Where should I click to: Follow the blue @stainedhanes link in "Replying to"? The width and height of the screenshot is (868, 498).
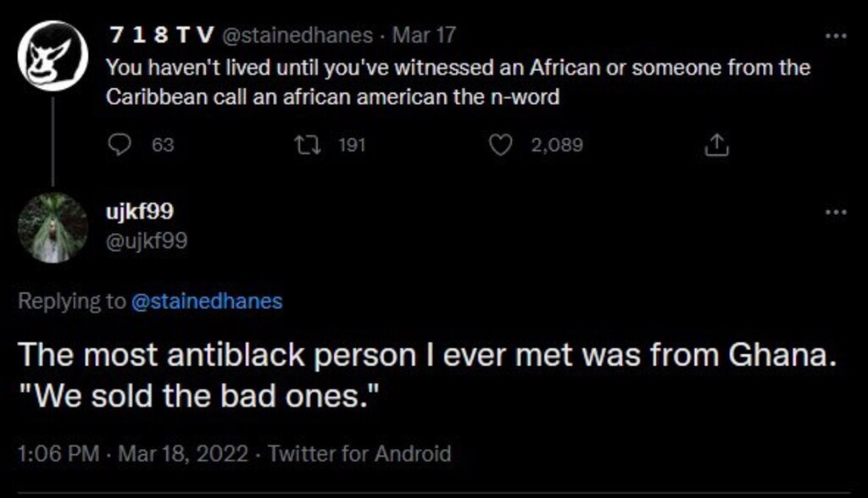coord(206,302)
